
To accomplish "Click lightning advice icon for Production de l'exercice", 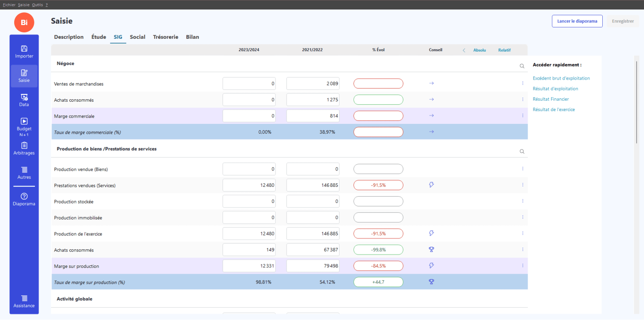I will [x=431, y=233].
